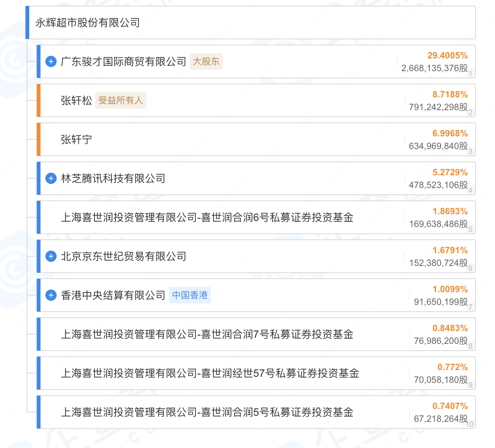Viewport: 495px width, 448px height.
Task: Click the 受益所有人 tag
Action: point(120,100)
